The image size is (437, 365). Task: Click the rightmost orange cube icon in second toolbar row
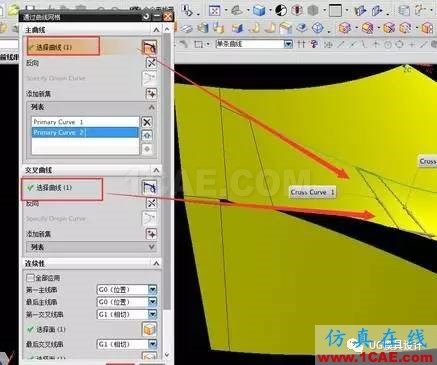427,28
